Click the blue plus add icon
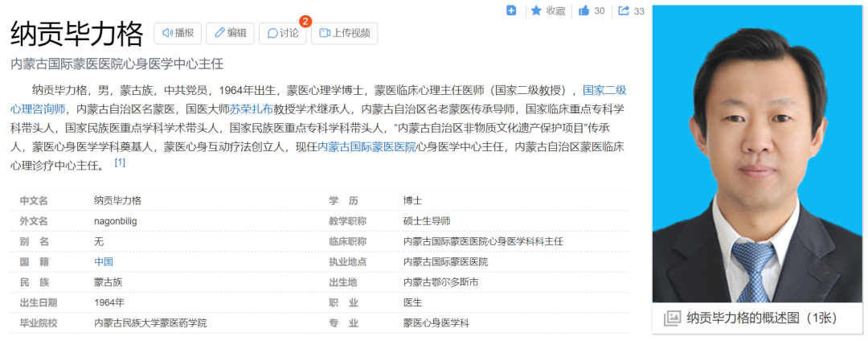Screen dimensions: 868x345 pyautogui.click(x=511, y=10)
